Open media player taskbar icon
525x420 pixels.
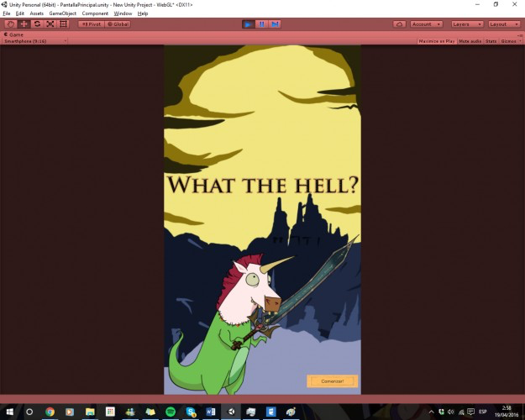pos(70,412)
